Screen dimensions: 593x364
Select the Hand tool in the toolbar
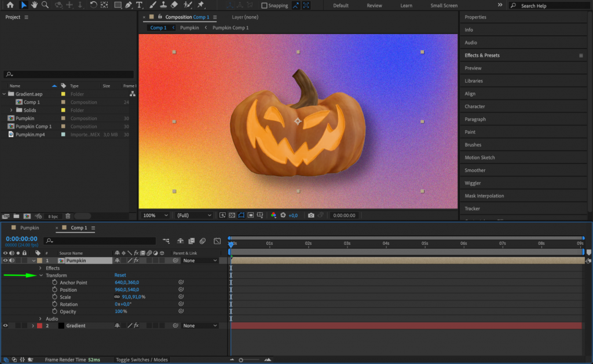(x=34, y=5)
